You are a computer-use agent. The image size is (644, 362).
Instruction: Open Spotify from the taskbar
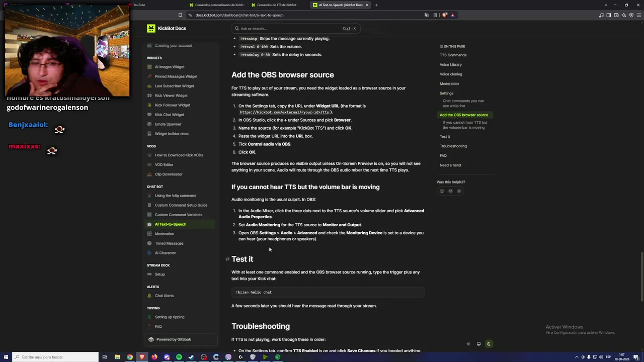click(x=179, y=357)
